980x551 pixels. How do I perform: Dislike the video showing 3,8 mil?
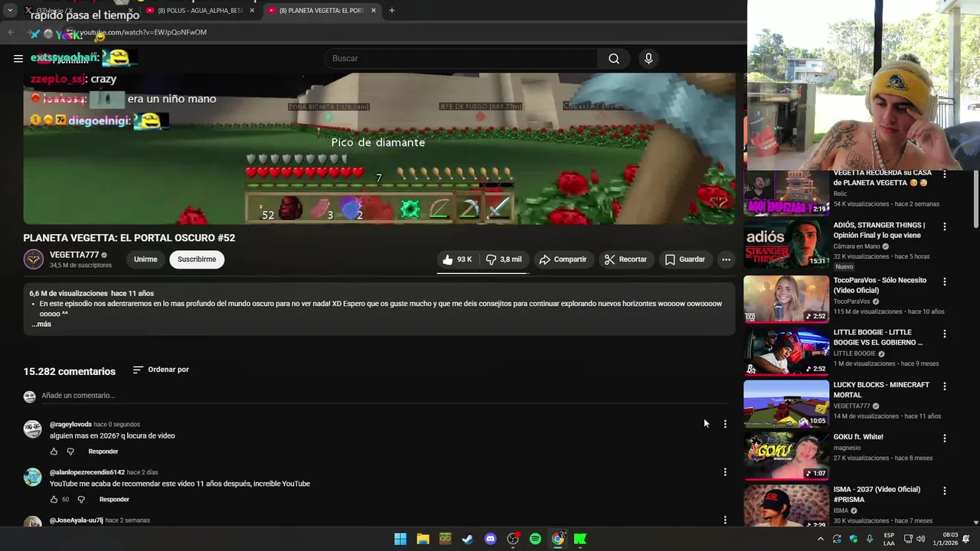click(x=504, y=259)
